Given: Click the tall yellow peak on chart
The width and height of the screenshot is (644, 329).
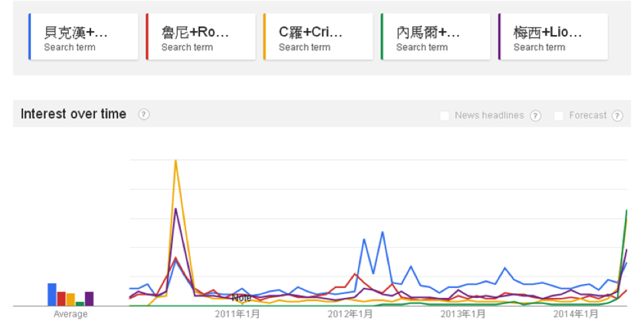Looking at the screenshot, I should [x=176, y=161].
